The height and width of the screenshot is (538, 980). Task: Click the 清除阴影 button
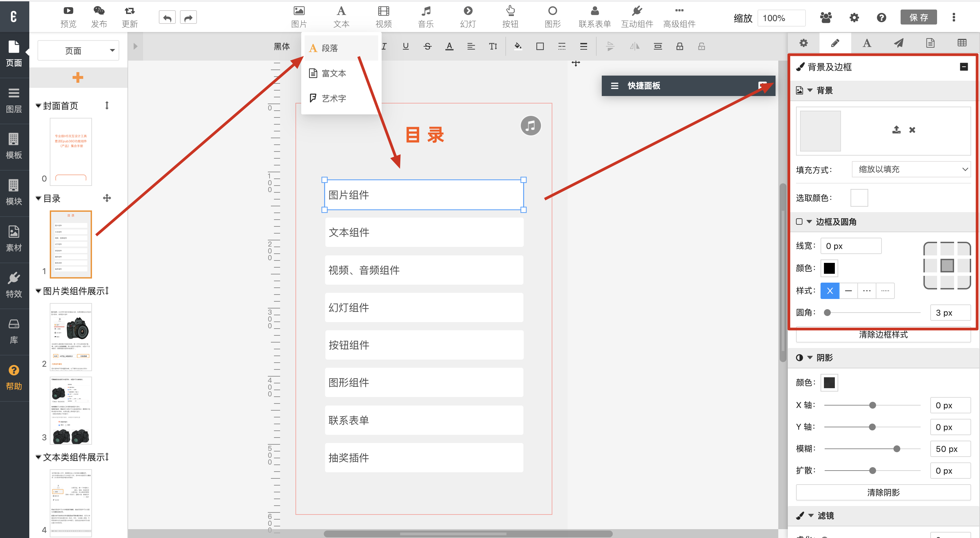[883, 492]
